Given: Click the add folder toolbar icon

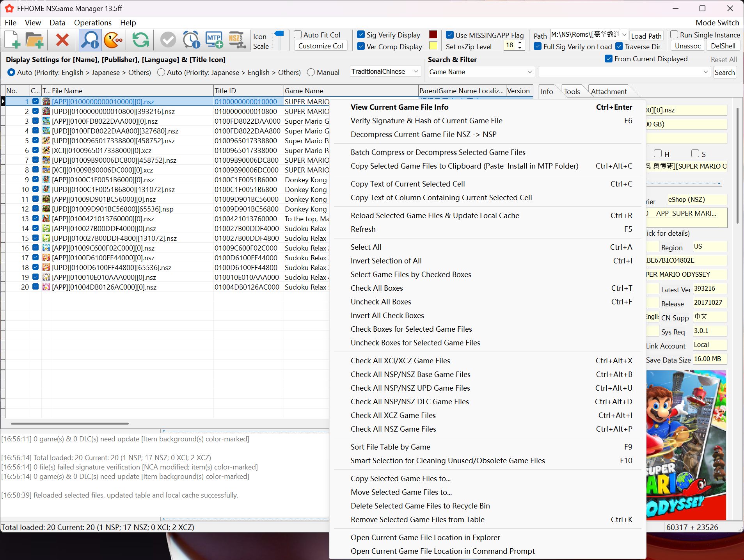Looking at the screenshot, I should click(x=34, y=40).
